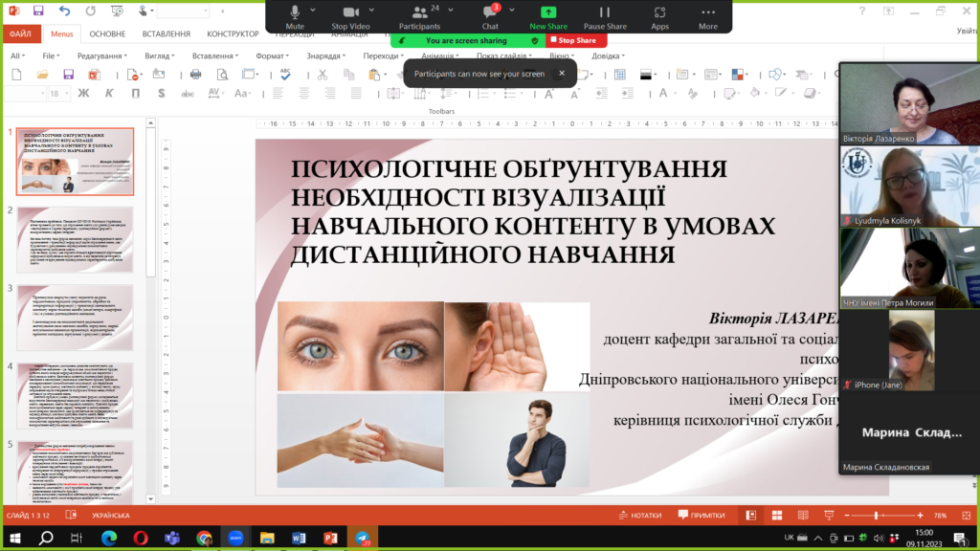980x551 pixels.
Task: Open the File classic menu
Action: coord(51,55)
